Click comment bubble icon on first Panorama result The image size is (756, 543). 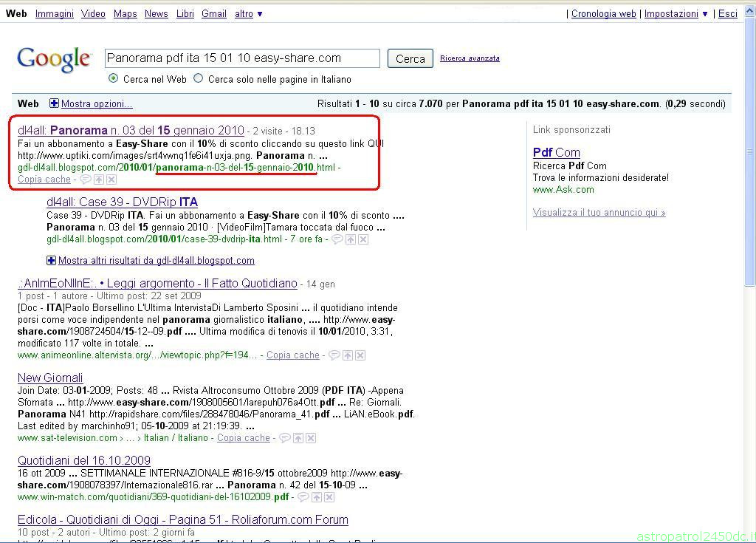pos(86,180)
